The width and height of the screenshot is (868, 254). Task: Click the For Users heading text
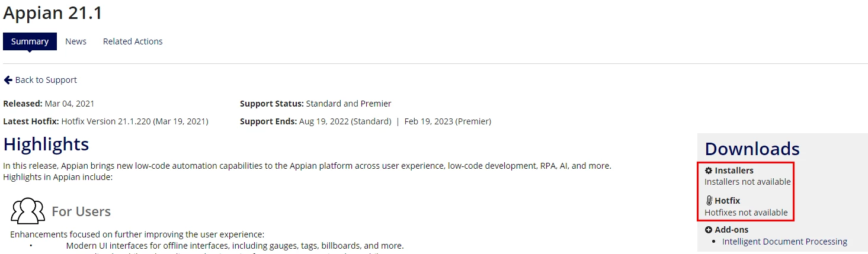[81, 211]
